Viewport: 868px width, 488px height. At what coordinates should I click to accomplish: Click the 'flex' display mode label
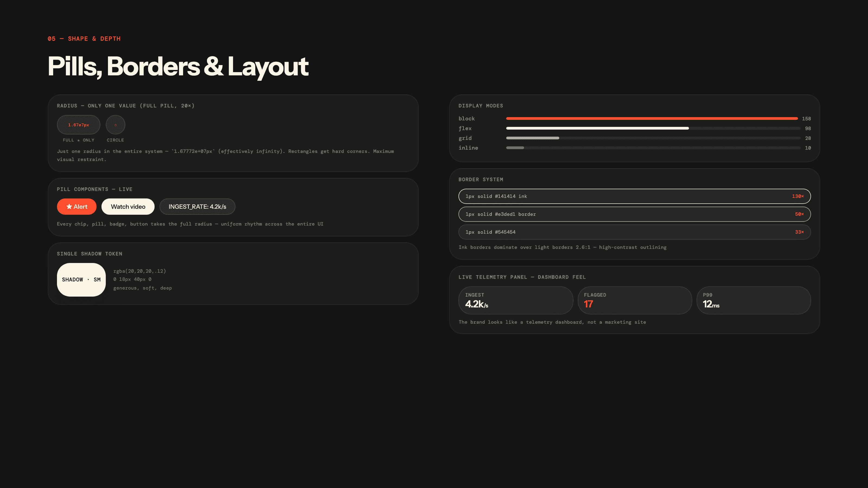(x=465, y=128)
